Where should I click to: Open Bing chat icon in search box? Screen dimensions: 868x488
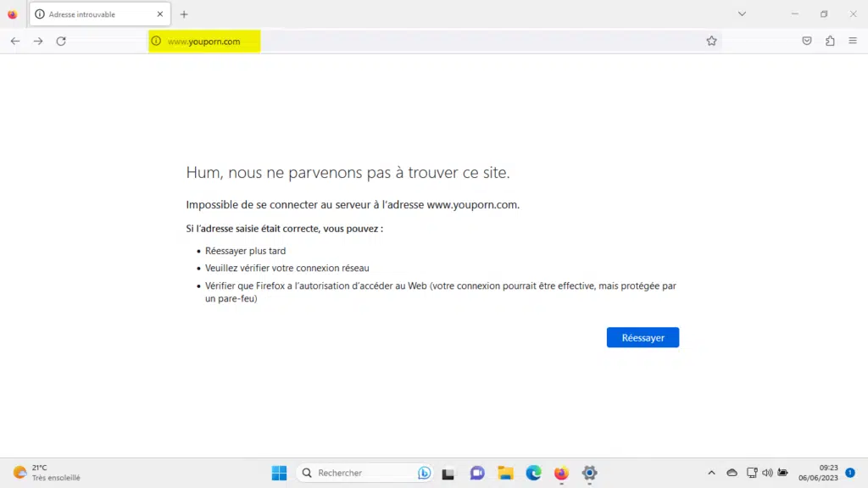pyautogui.click(x=424, y=473)
